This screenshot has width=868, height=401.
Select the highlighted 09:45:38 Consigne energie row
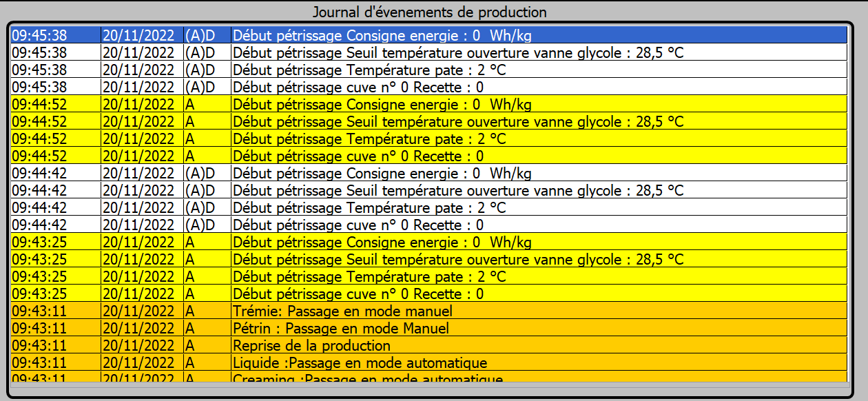(382, 35)
